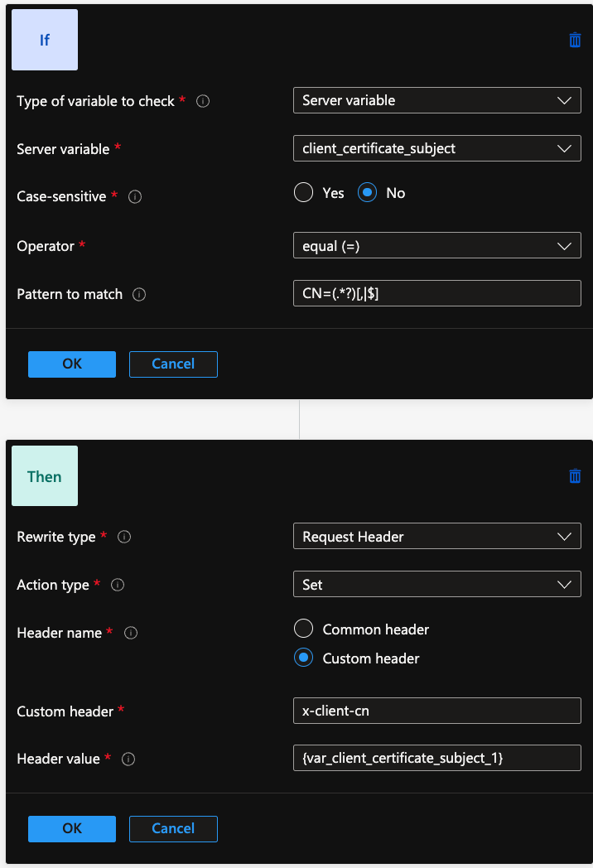Delete the If condition with trash icon
593x868 pixels.
[575, 41]
